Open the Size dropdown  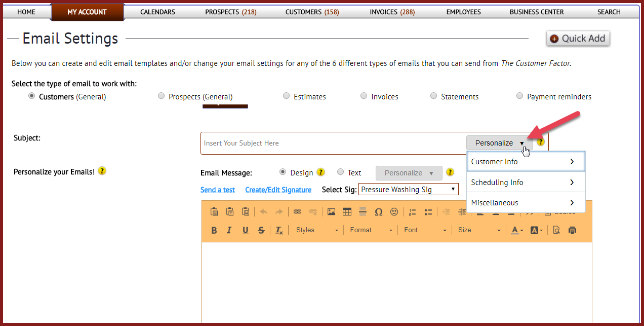(479, 230)
